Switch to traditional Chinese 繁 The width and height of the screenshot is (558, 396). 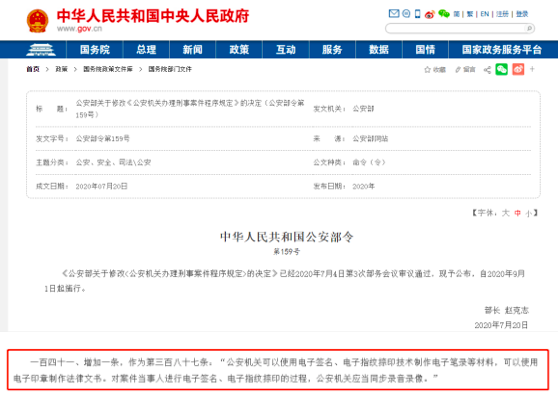(x=470, y=14)
